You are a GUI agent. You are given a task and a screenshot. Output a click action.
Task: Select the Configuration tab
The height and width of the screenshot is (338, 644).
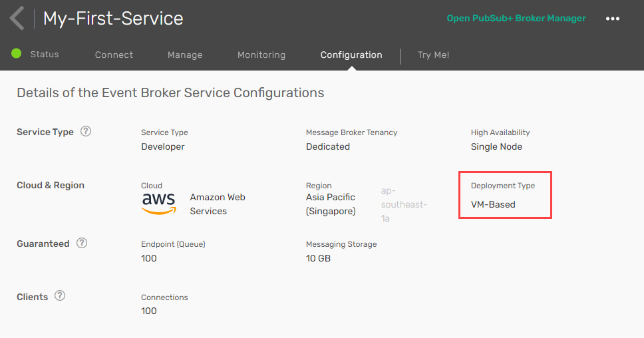click(x=351, y=55)
